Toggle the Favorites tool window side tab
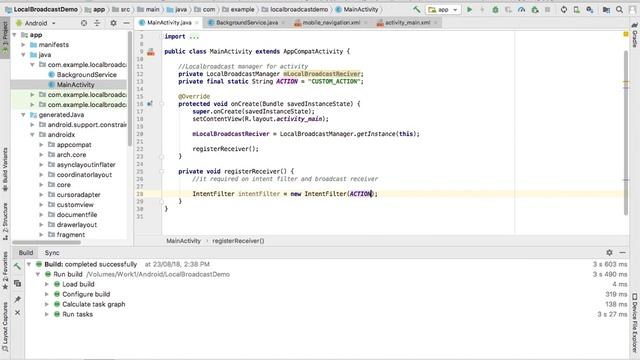The height and width of the screenshot is (360, 640). pos(5,271)
